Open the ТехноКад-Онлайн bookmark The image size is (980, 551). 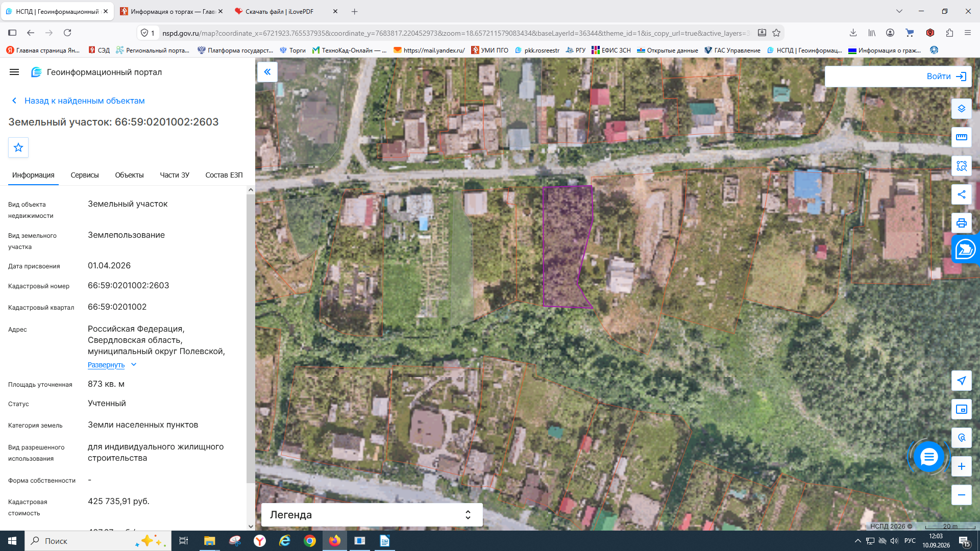pyautogui.click(x=350, y=50)
